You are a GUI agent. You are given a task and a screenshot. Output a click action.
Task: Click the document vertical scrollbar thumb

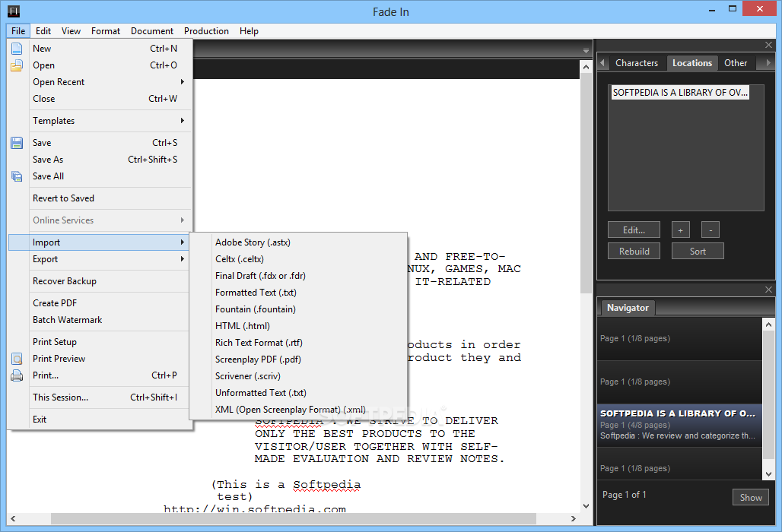tap(586, 185)
